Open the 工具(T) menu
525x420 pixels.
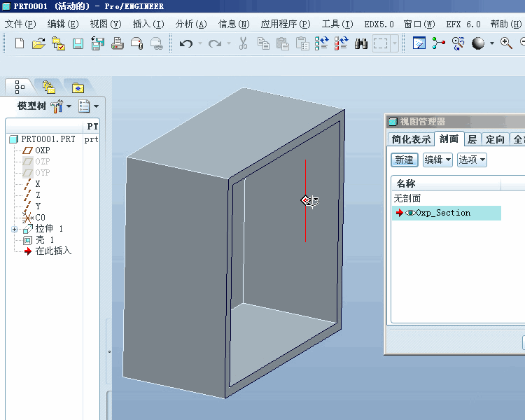pyautogui.click(x=337, y=24)
